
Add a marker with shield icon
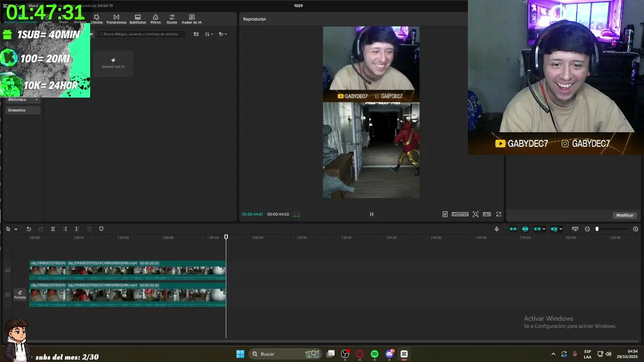[x=101, y=229]
